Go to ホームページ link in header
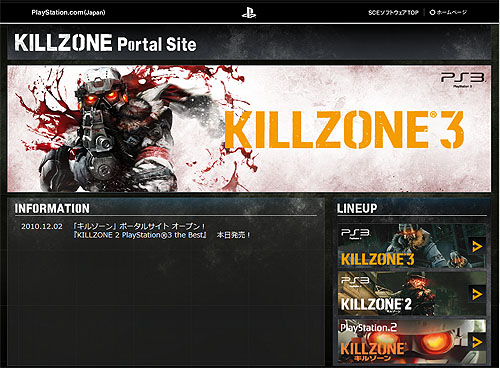 coord(451,13)
